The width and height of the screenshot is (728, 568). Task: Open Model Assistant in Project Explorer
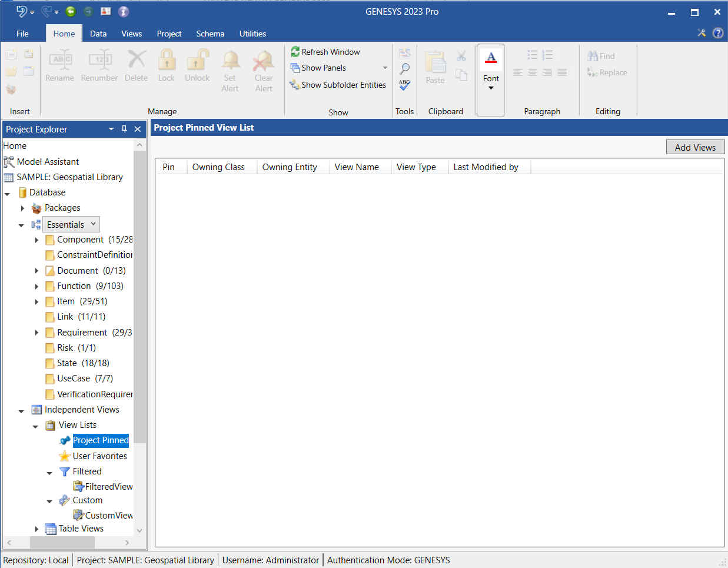[48, 162]
